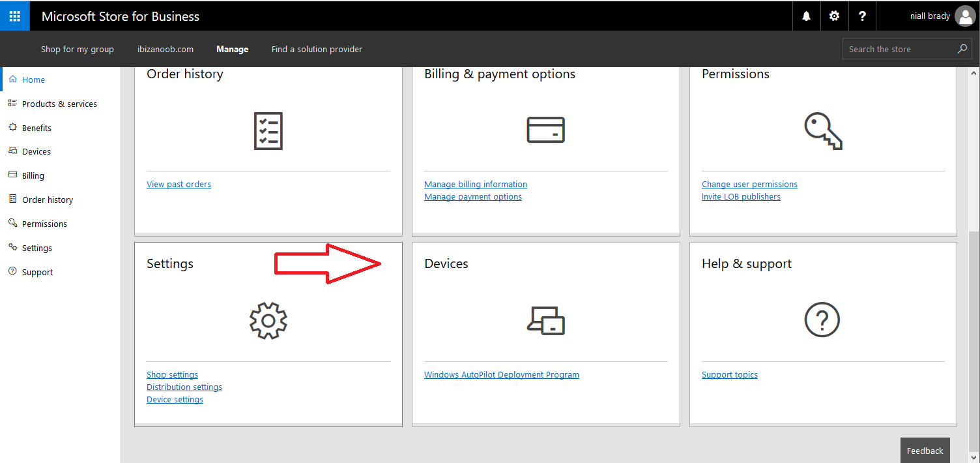Click the Billing & payment options heading
The height and width of the screenshot is (463, 980).
[x=500, y=74]
